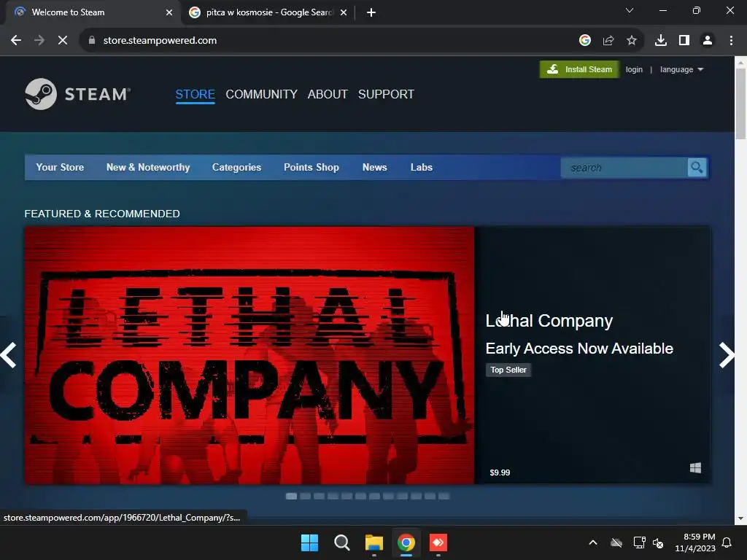
Task: Close the Welcome to Steam tab
Action: pyautogui.click(x=169, y=12)
